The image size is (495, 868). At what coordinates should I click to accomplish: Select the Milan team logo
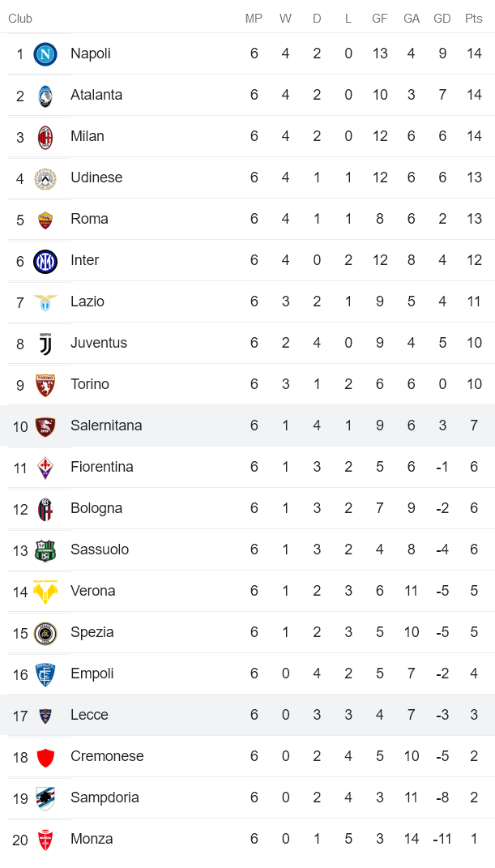click(45, 137)
